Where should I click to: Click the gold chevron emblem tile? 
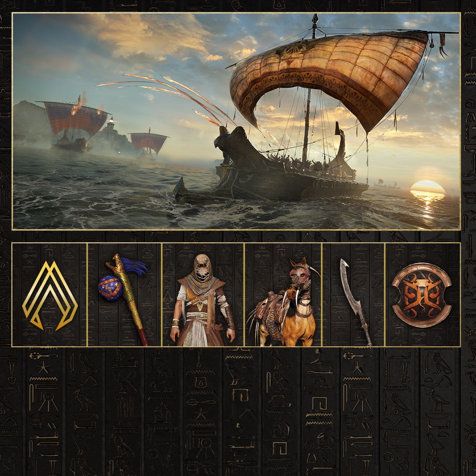(50, 295)
